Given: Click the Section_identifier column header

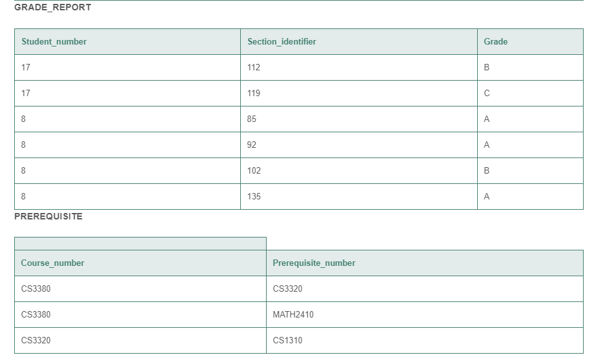Looking at the screenshot, I should click(x=281, y=41).
